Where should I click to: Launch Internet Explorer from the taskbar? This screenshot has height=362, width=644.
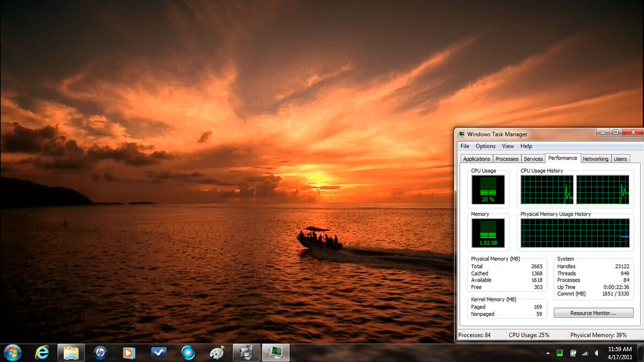(x=42, y=353)
